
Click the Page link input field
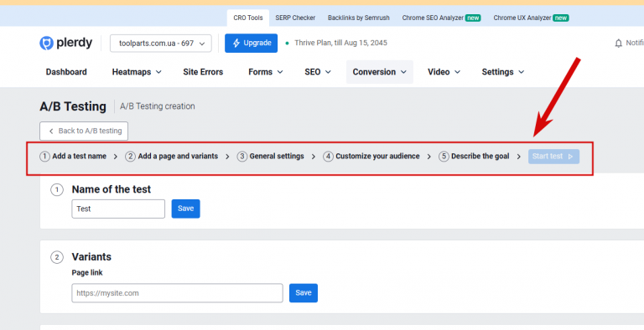coord(177,293)
